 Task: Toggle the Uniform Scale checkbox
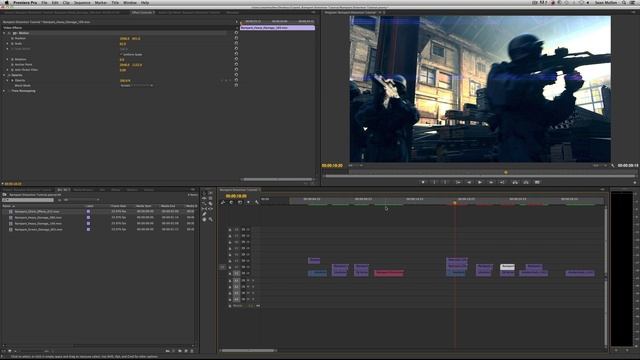pyautogui.click(x=121, y=54)
